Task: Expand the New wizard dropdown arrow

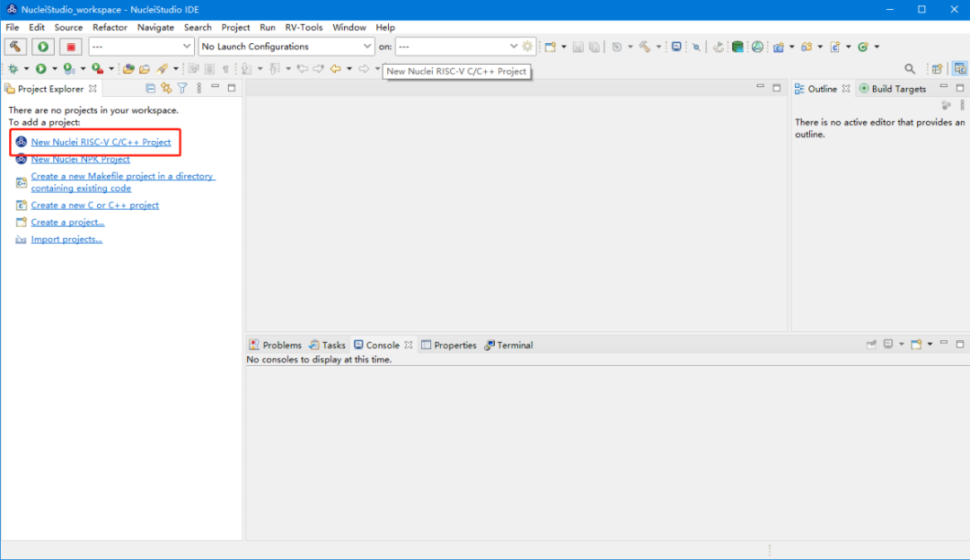Action: (x=563, y=47)
